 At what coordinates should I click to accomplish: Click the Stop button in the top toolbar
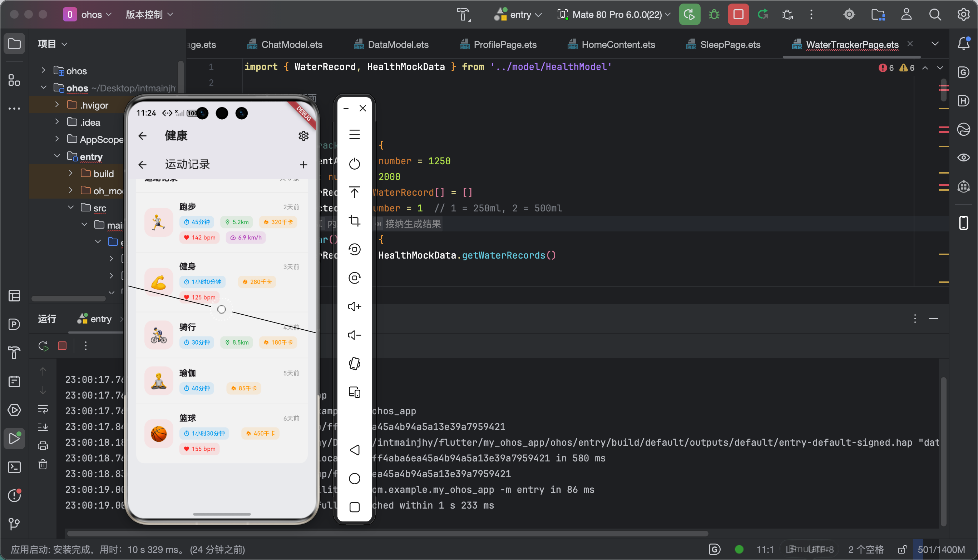[738, 15]
